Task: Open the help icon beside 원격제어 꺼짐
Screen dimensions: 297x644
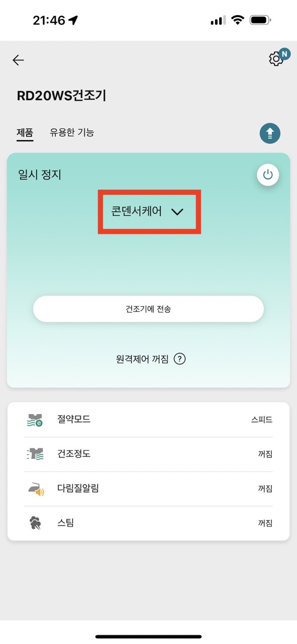Action: pos(179,359)
